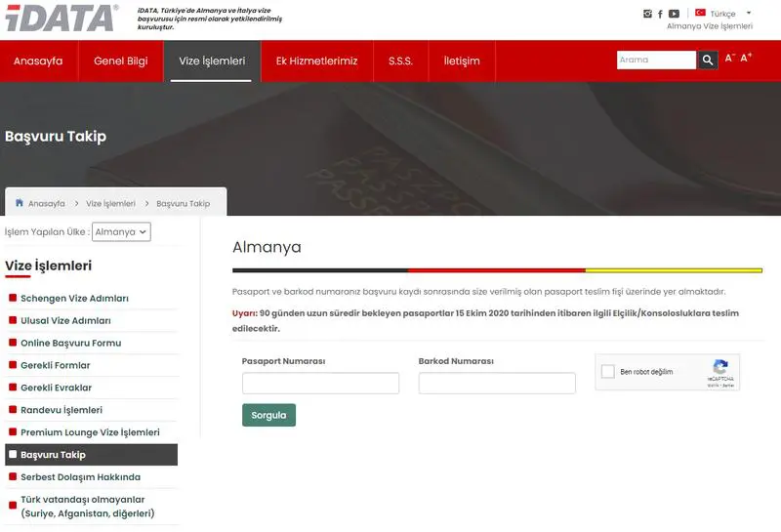Screen dimensions: 781x532
Task: Open Premium Lounge Vize İşlemleri link
Action: click(90, 432)
